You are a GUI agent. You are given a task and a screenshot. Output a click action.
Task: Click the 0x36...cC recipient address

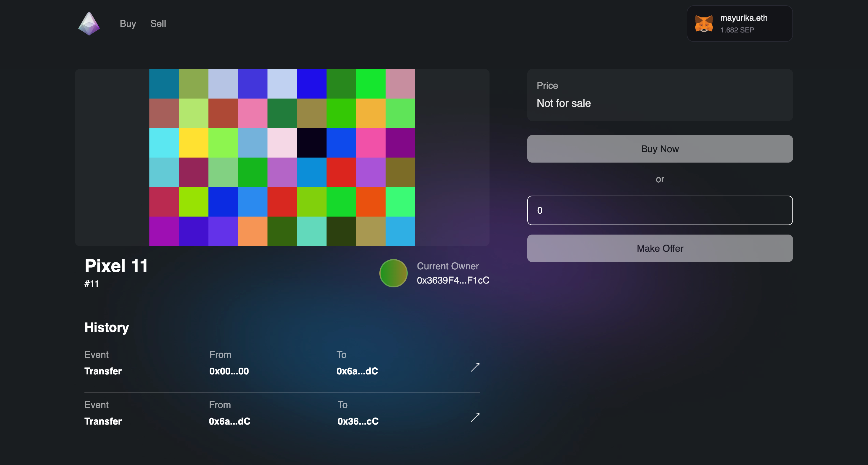358,421
